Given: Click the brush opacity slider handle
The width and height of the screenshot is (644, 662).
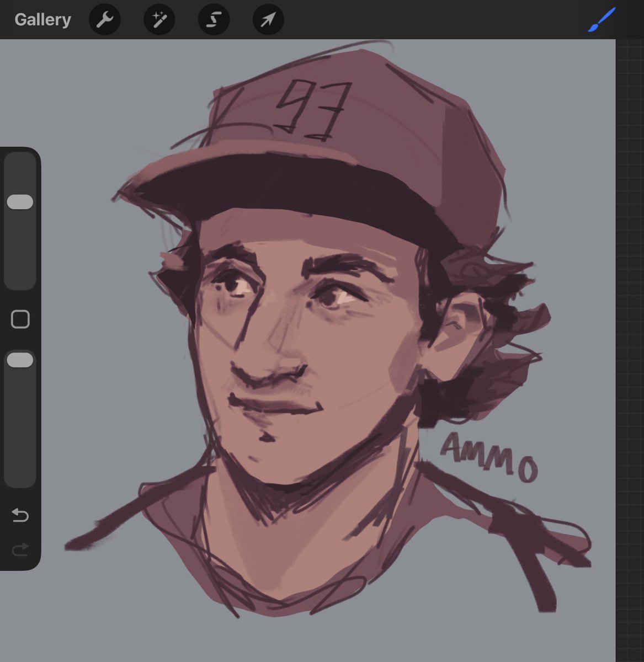Looking at the screenshot, I should (x=20, y=360).
